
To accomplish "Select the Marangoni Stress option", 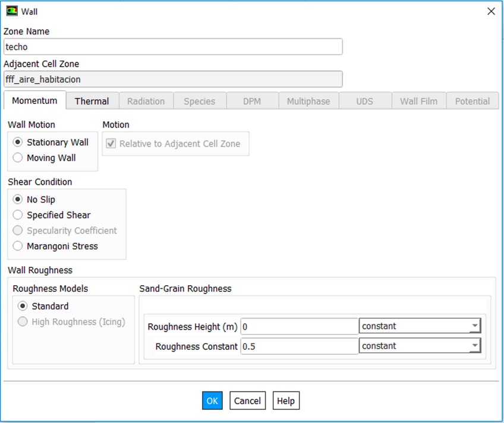I will 18,246.
